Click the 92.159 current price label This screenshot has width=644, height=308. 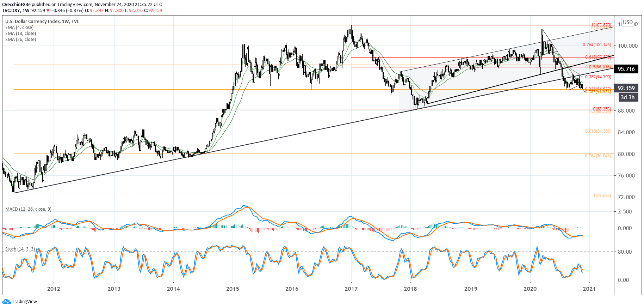click(x=626, y=88)
